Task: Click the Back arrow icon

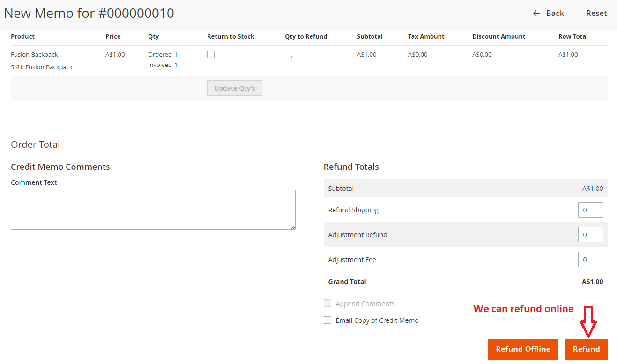Action: [x=536, y=13]
